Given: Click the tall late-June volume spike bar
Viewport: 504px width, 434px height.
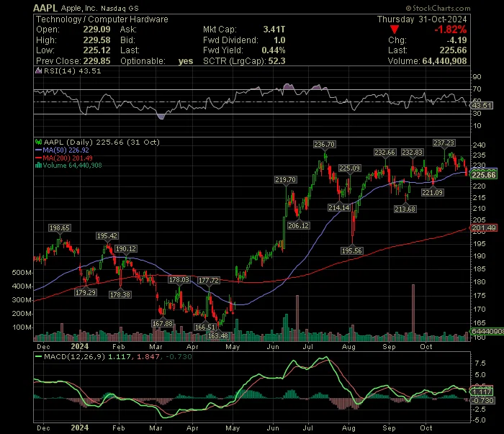Looking at the screenshot, I should pyautogui.click(x=297, y=317).
